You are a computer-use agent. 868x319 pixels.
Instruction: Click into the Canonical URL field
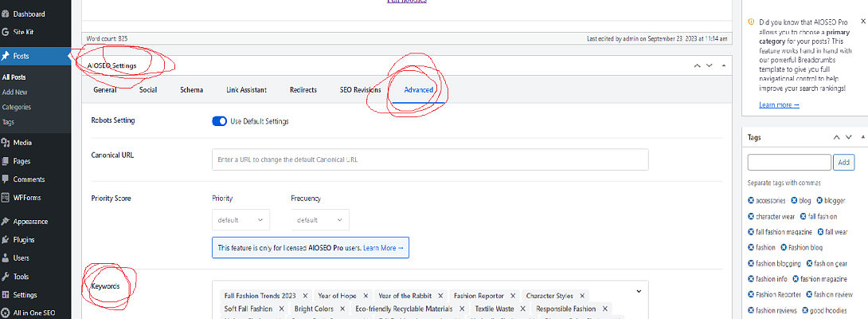click(430, 159)
